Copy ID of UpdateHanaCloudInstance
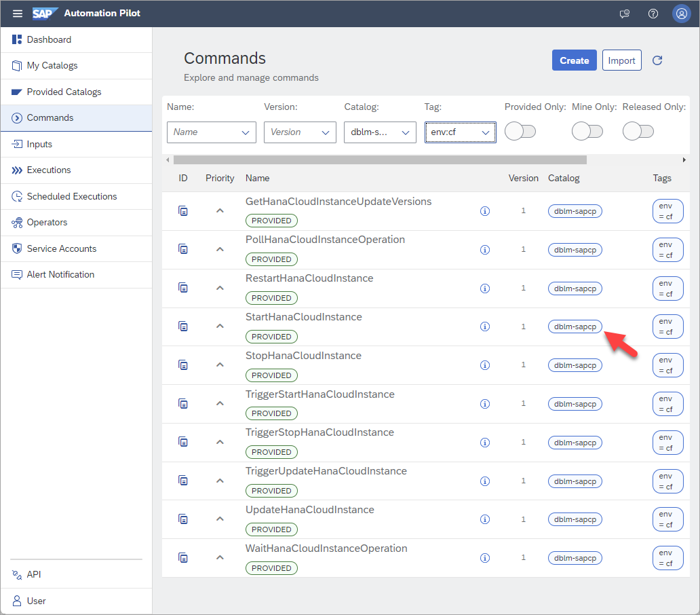Viewport: 700px width, 615px height. [183, 519]
